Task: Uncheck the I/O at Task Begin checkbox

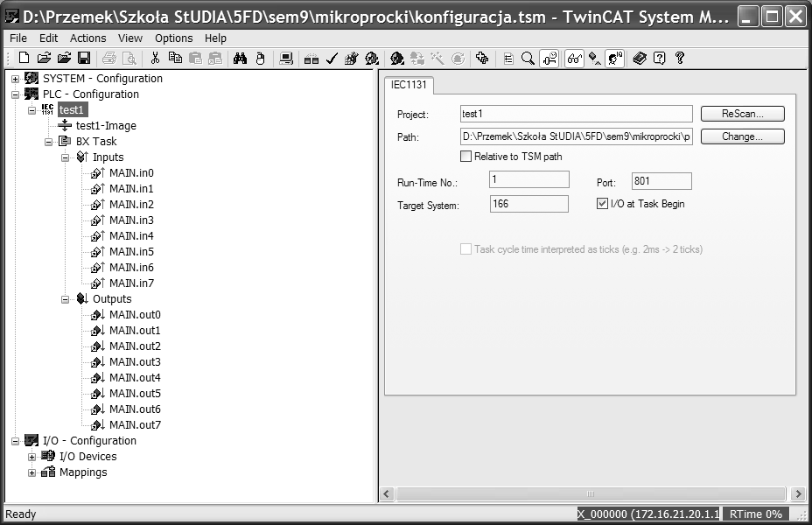Action: pos(602,204)
